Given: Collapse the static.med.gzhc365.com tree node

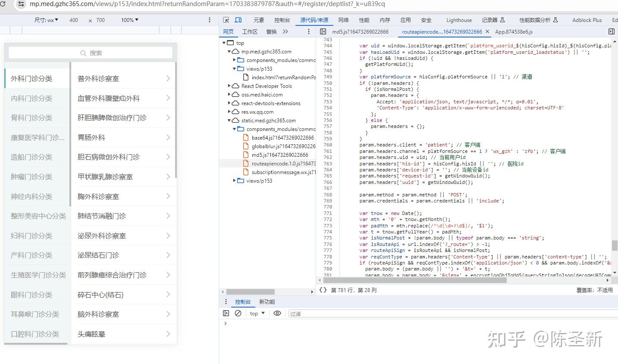Looking at the screenshot, I should click(229, 121).
